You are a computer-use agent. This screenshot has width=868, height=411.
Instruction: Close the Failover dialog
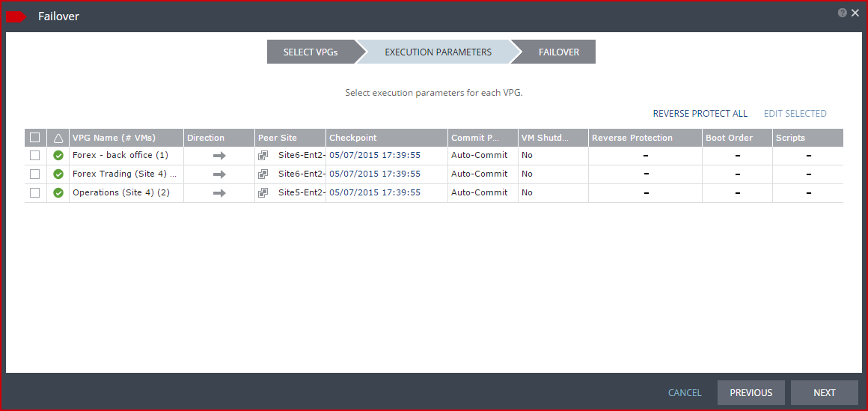coord(855,13)
